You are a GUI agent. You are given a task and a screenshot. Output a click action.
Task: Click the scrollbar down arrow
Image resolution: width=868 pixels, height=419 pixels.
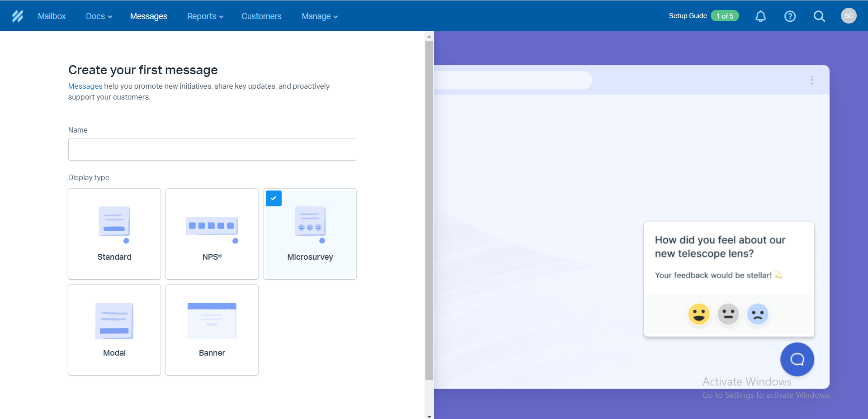point(429,416)
